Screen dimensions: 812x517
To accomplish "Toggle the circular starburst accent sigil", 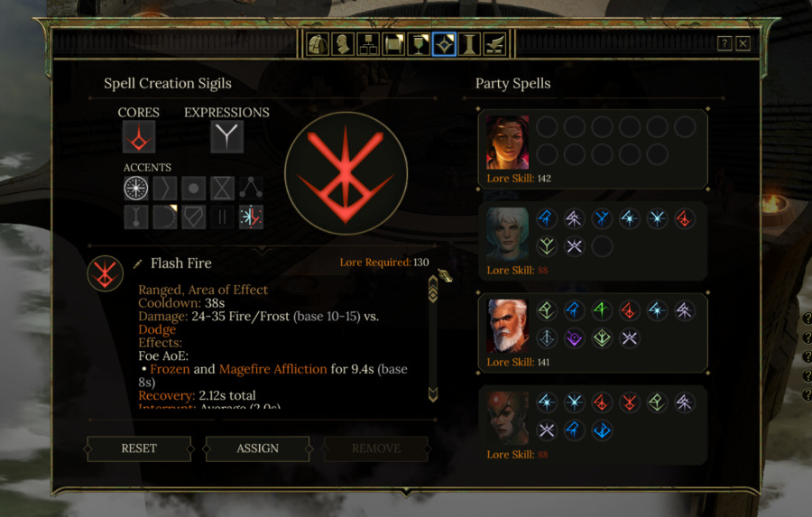I will pyautogui.click(x=136, y=188).
